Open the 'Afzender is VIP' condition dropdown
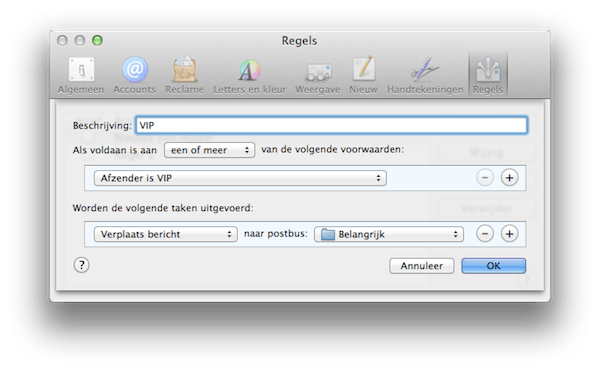 click(240, 178)
